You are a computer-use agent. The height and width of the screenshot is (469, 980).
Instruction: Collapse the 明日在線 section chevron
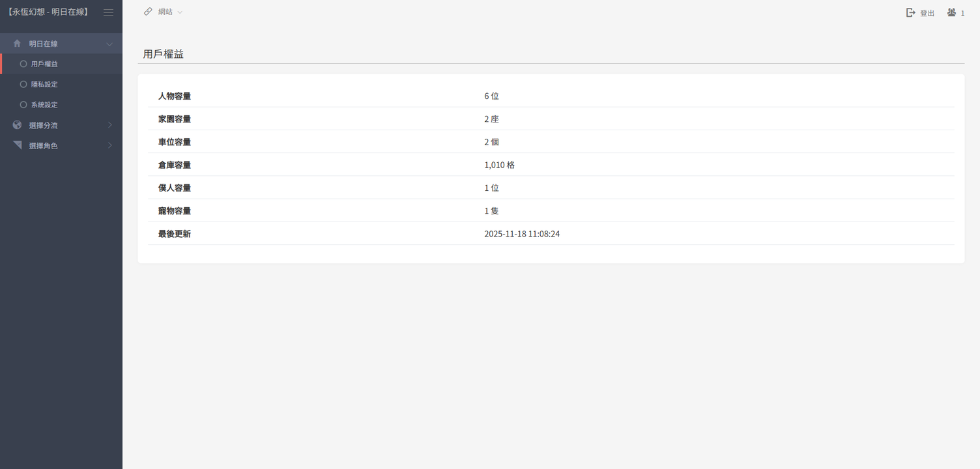point(109,44)
